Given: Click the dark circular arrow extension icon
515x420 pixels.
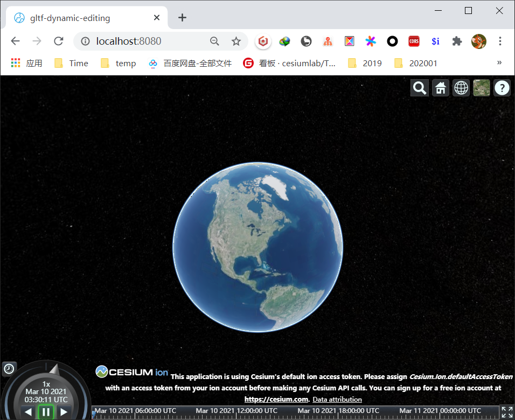Looking at the screenshot, I should [306, 41].
